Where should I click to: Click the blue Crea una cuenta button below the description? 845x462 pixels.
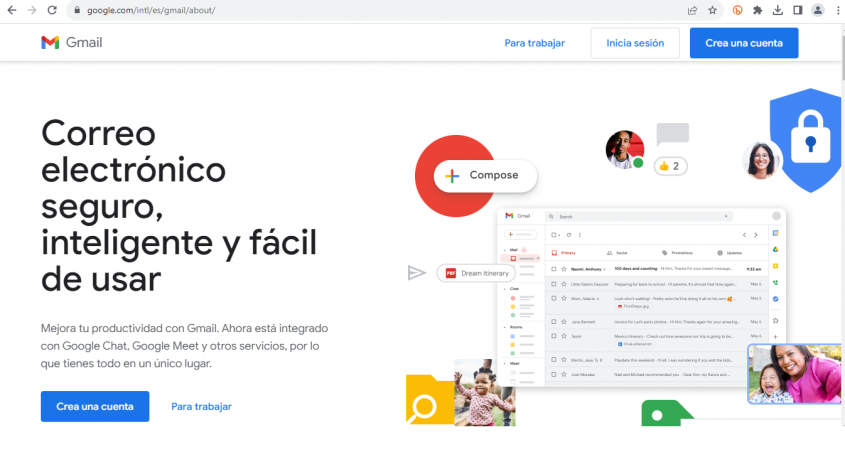point(95,406)
